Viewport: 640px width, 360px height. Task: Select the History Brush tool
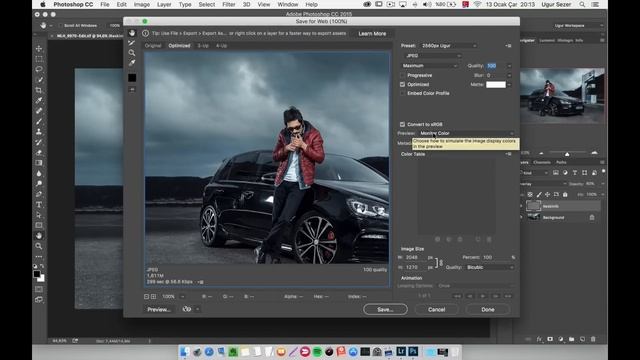click(39, 142)
